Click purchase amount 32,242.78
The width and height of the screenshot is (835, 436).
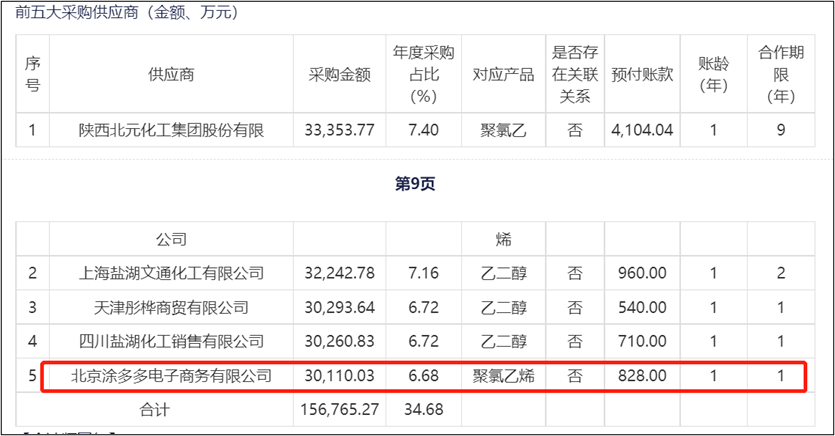(339, 273)
